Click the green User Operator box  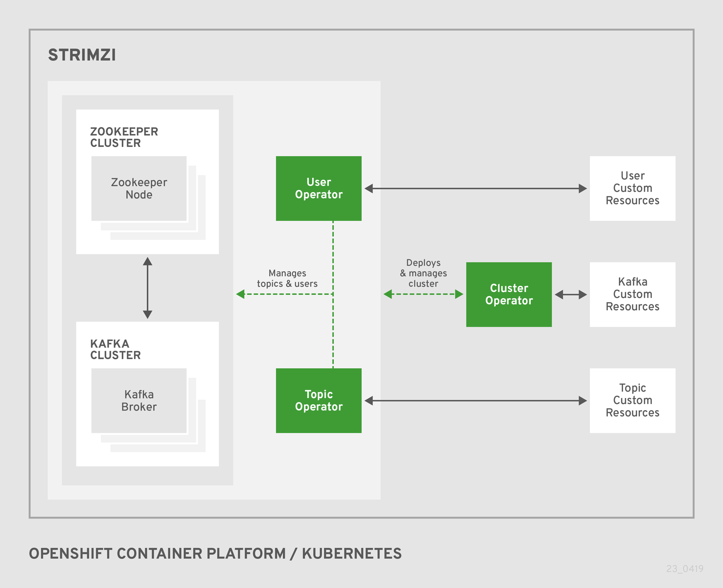(319, 188)
